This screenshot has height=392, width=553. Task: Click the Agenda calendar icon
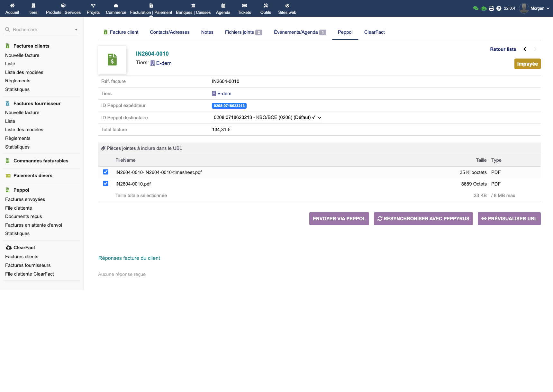[x=223, y=5]
